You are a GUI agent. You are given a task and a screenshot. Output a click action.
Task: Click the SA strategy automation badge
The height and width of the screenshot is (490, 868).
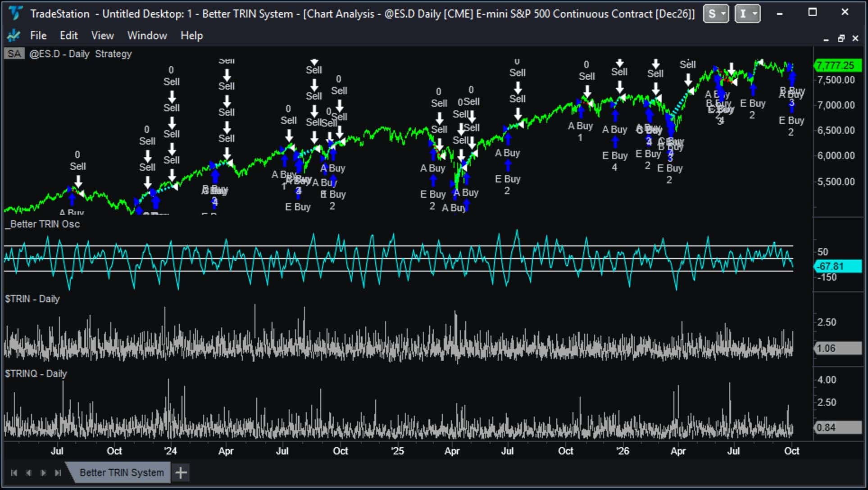(14, 54)
